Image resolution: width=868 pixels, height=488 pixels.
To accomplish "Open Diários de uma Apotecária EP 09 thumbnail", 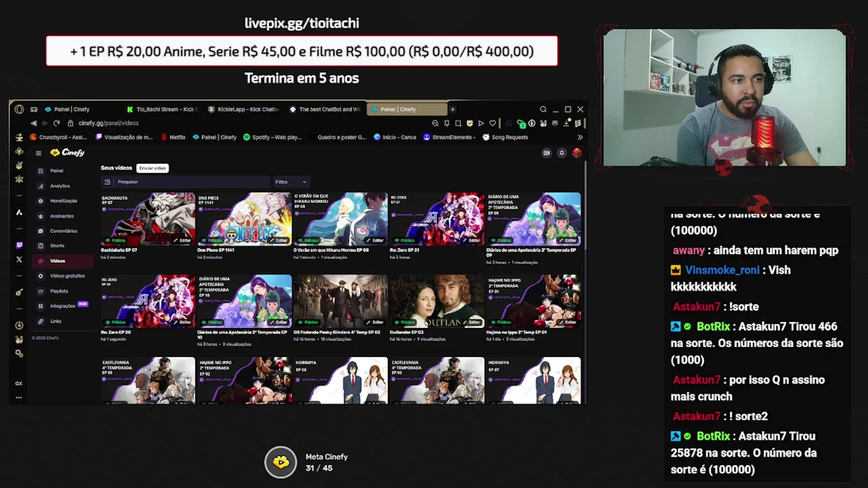I will coord(533,219).
